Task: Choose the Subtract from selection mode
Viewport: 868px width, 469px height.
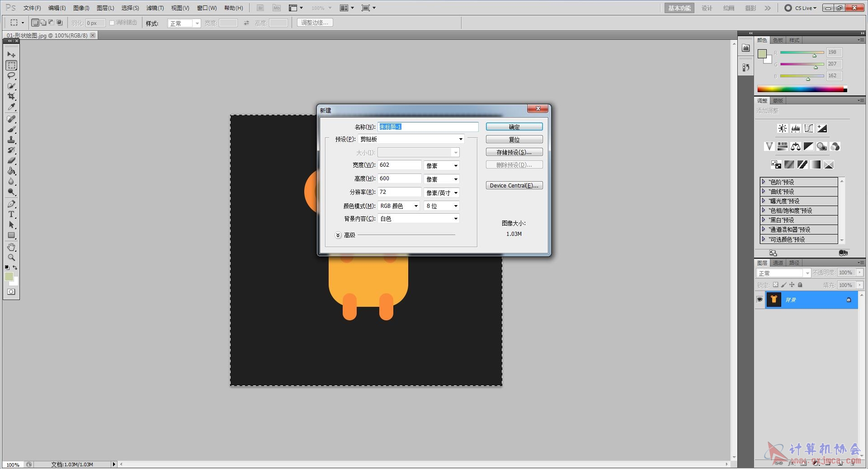Action: 51,23
